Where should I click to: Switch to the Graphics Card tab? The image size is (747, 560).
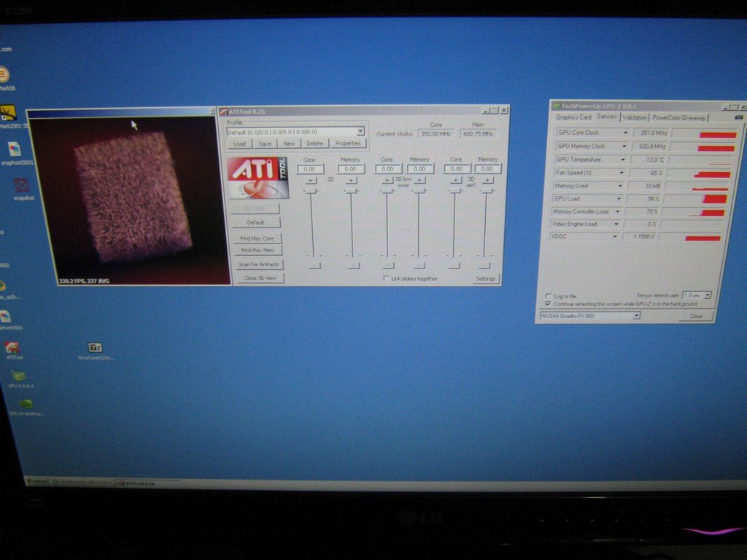pyautogui.click(x=573, y=117)
